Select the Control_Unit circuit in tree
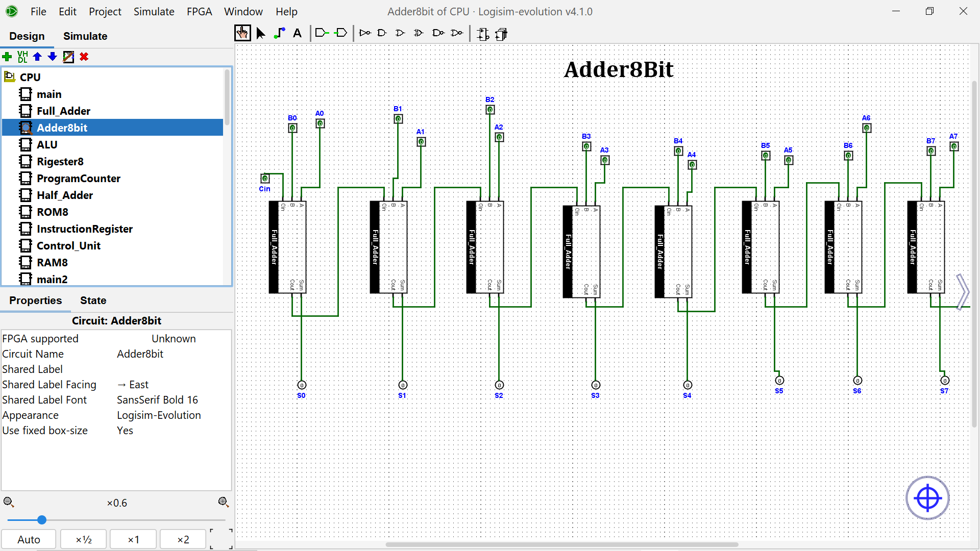This screenshot has width=980, height=551. tap(68, 246)
